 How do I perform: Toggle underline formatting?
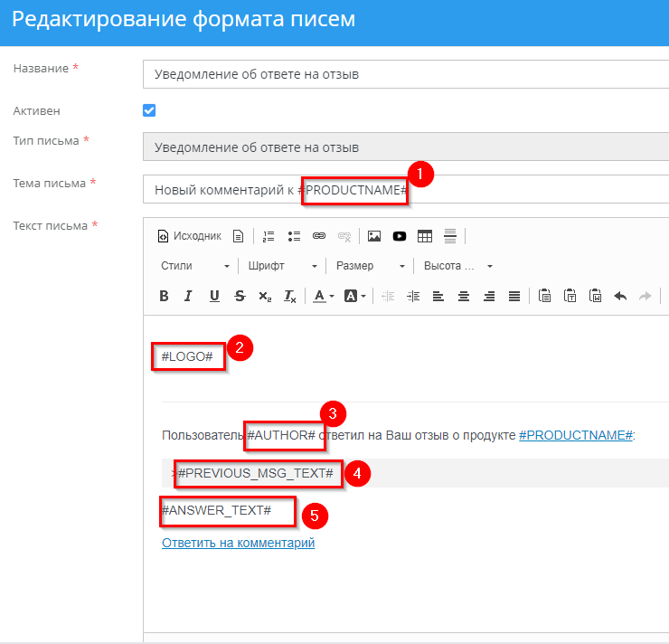(x=214, y=296)
